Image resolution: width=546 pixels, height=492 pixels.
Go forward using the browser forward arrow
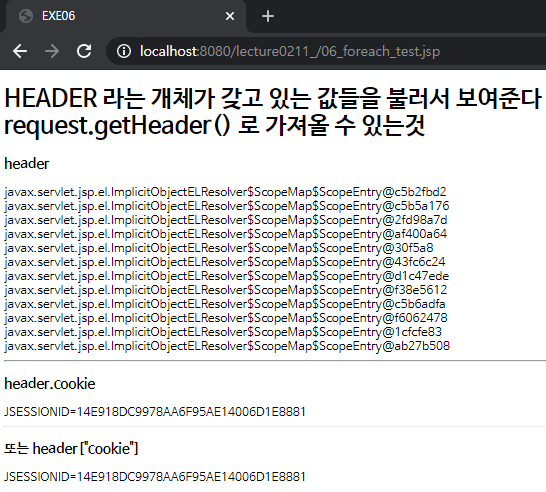point(52,52)
